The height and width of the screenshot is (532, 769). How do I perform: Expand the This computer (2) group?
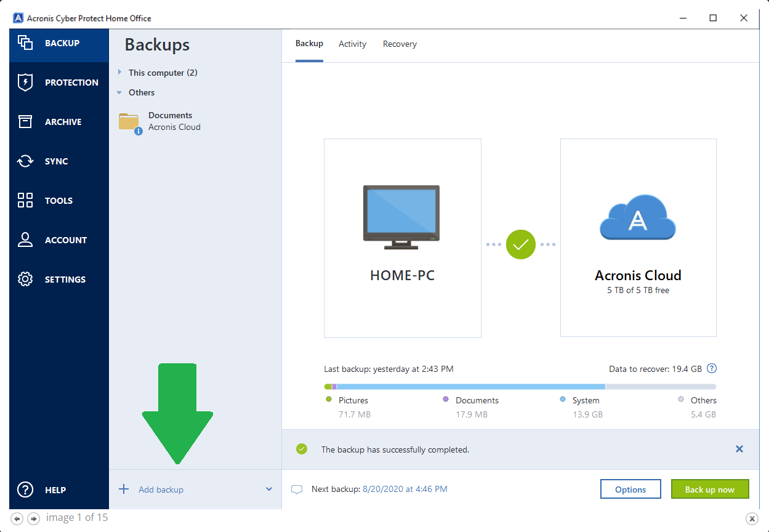119,72
